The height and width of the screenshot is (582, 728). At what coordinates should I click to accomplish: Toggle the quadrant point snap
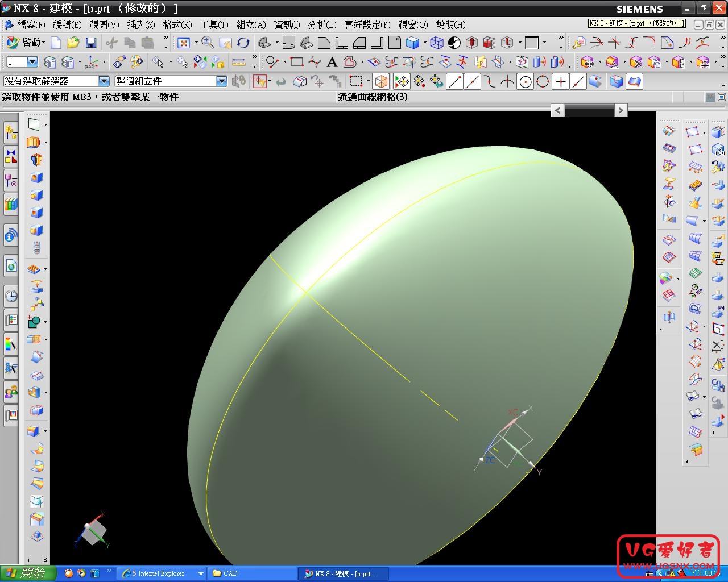543,82
